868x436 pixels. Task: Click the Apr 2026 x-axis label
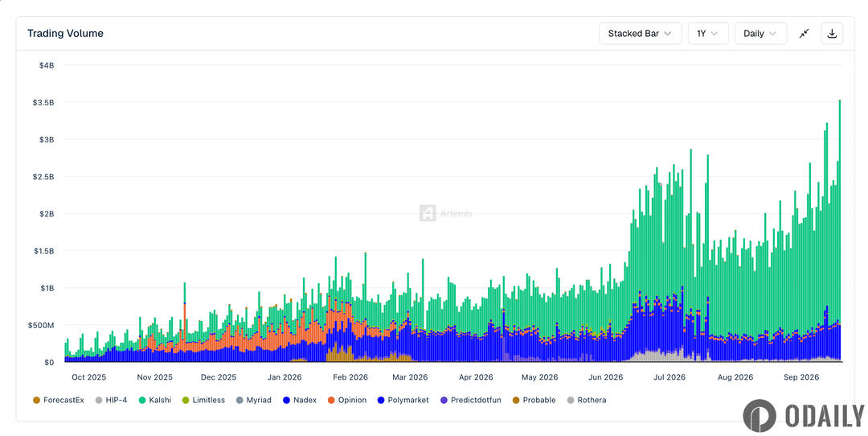(476, 377)
